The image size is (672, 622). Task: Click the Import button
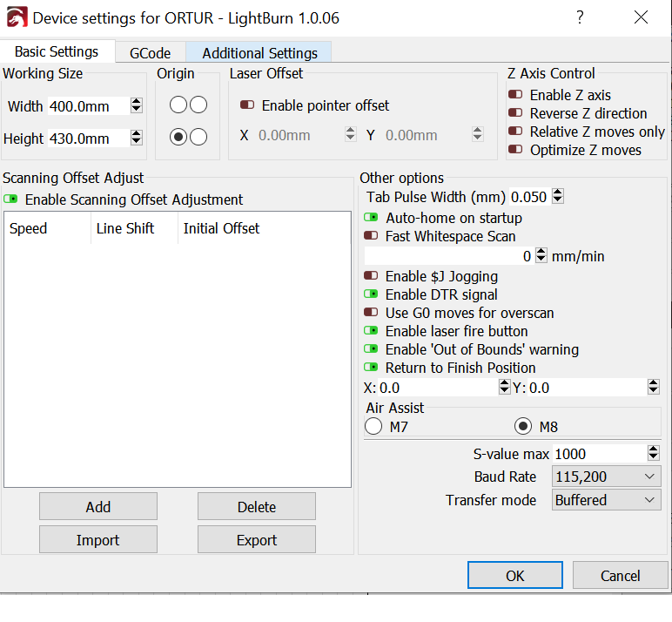point(98,539)
